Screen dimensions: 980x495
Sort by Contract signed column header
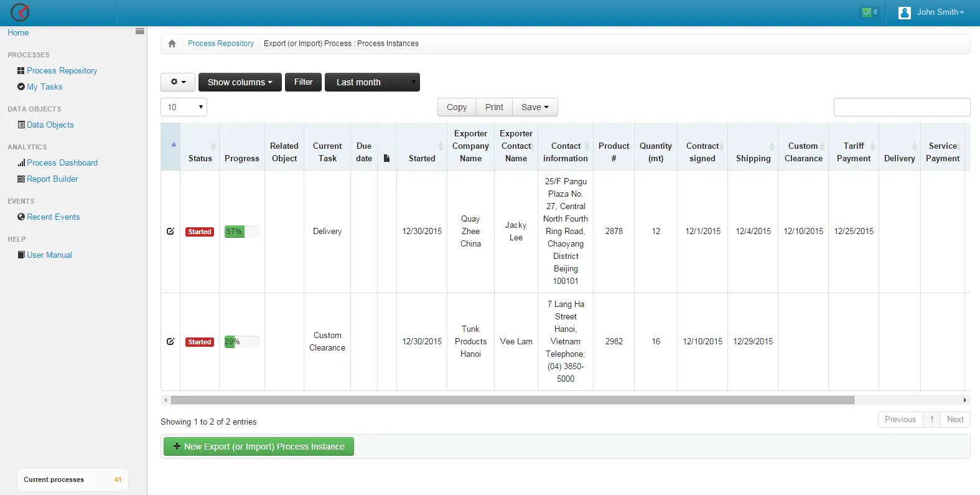(x=702, y=147)
